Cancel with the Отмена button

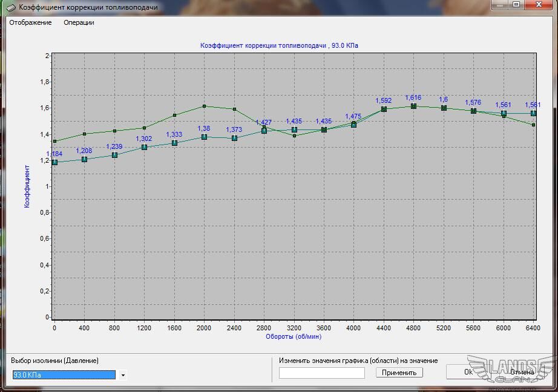[522, 372]
